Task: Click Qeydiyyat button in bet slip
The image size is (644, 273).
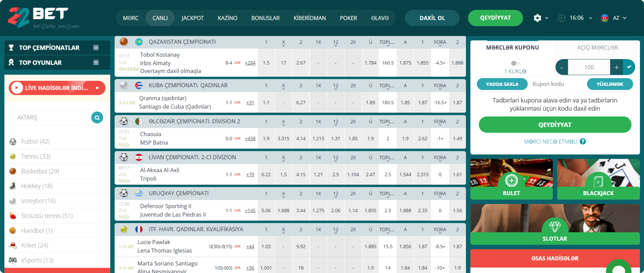Action: click(555, 125)
